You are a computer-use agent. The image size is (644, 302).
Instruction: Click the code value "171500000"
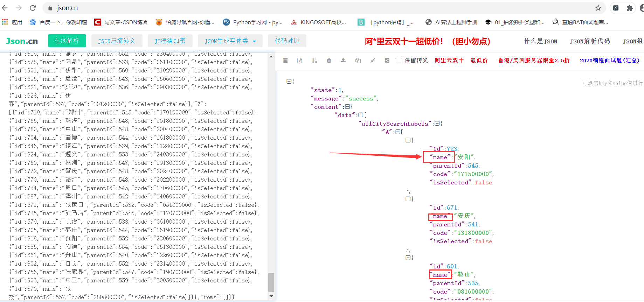coord(473,174)
